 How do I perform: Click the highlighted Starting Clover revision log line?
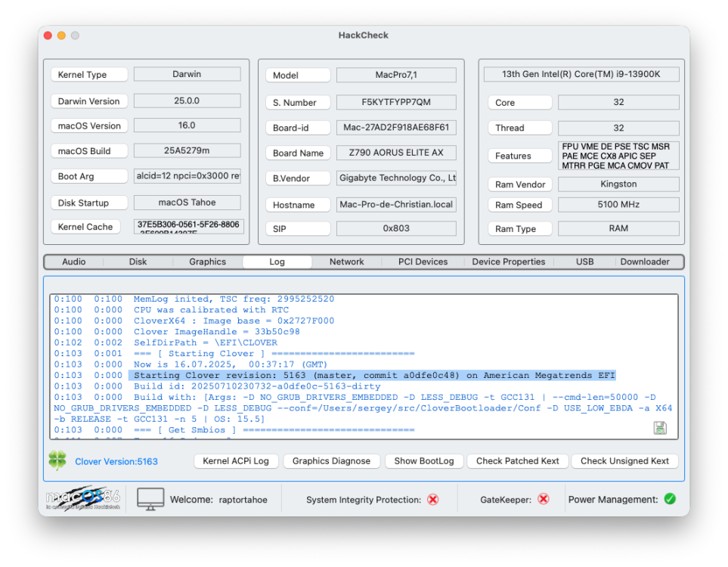[372, 375]
